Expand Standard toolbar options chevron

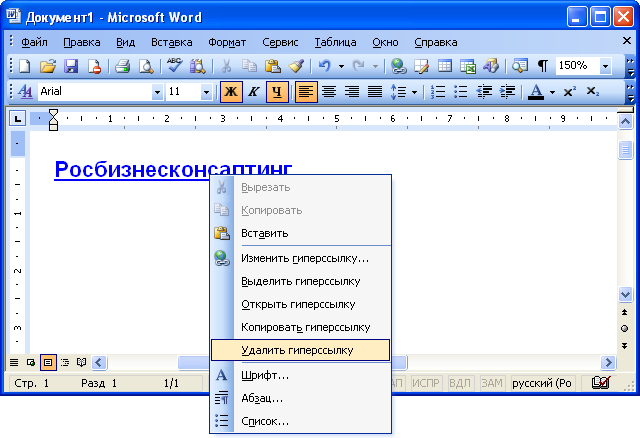tap(631, 67)
